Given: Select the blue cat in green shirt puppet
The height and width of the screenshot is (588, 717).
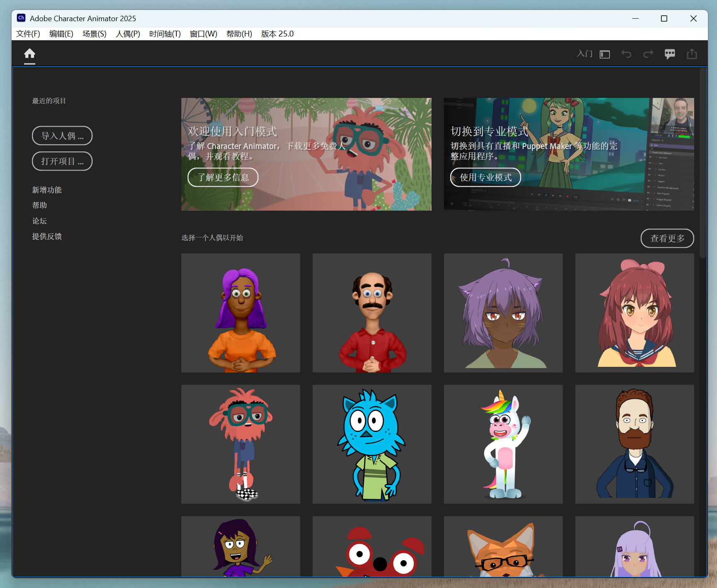Looking at the screenshot, I should tap(372, 444).
